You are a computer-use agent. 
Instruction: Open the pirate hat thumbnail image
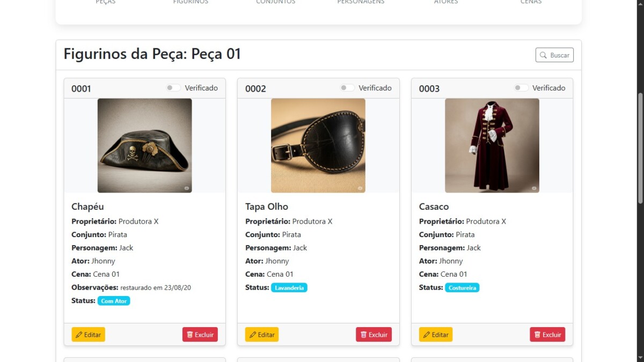pos(144,145)
